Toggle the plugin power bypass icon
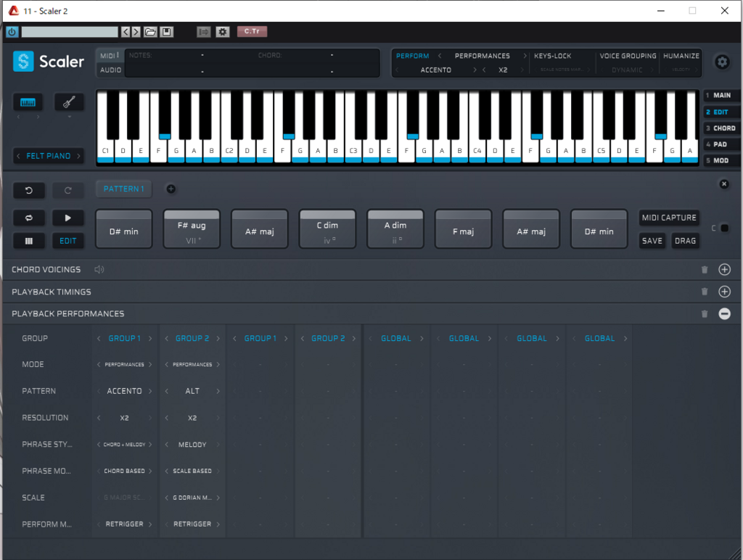743x560 pixels. point(12,32)
